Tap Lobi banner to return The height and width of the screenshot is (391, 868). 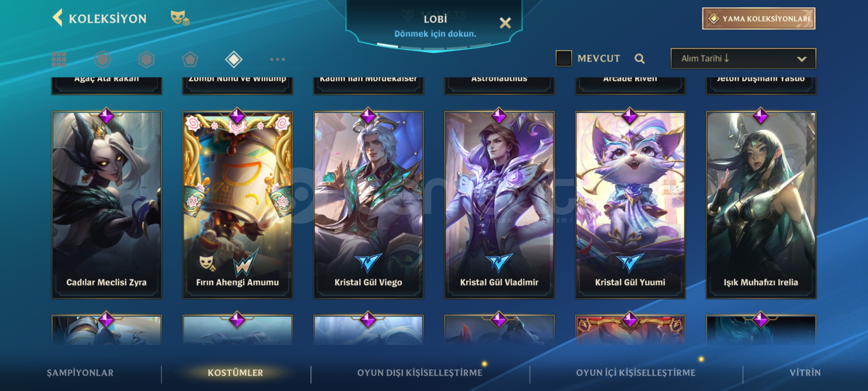click(435, 26)
